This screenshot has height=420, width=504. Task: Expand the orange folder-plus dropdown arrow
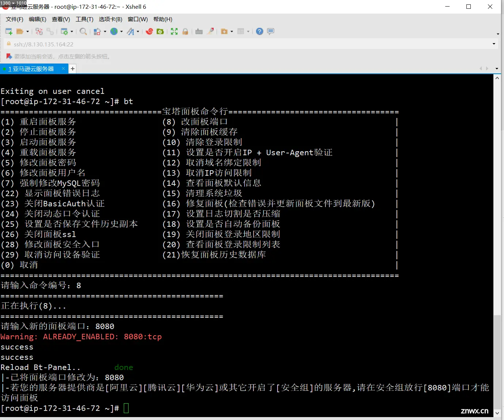[x=232, y=31]
